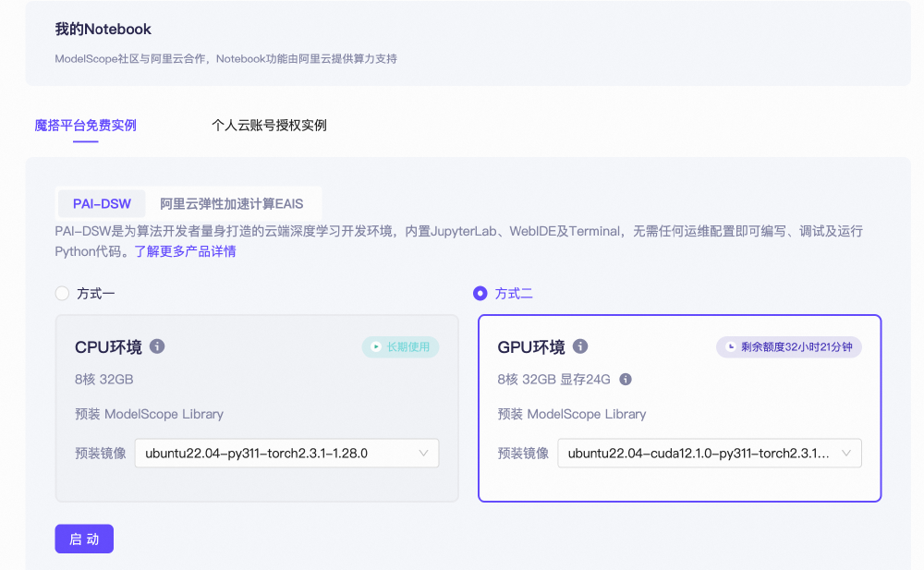This screenshot has height=570, width=924.
Task: Expand the ubuntu22.04-cuda12.1.0 image selector chevron
Action: tap(845, 453)
